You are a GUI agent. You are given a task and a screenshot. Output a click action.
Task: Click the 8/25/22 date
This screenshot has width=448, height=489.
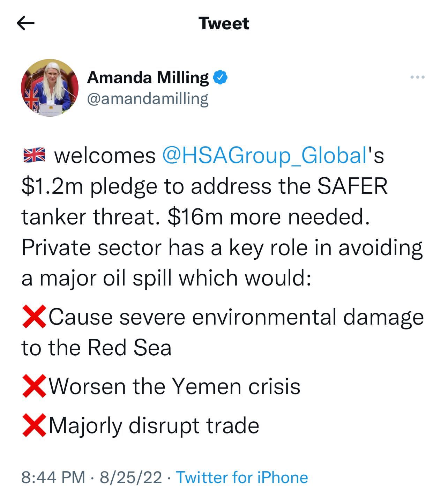[131, 477]
